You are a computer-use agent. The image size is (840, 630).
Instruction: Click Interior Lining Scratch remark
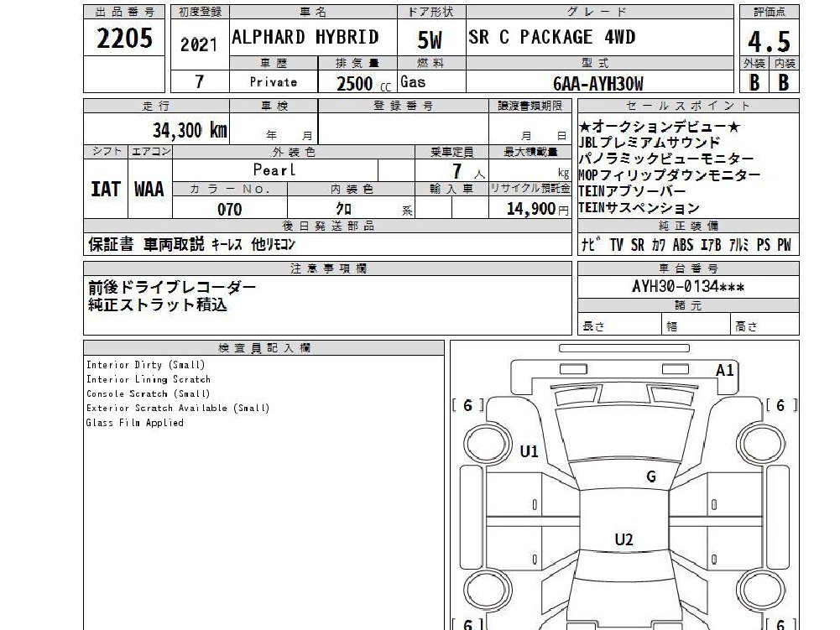pyautogui.click(x=149, y=379)
